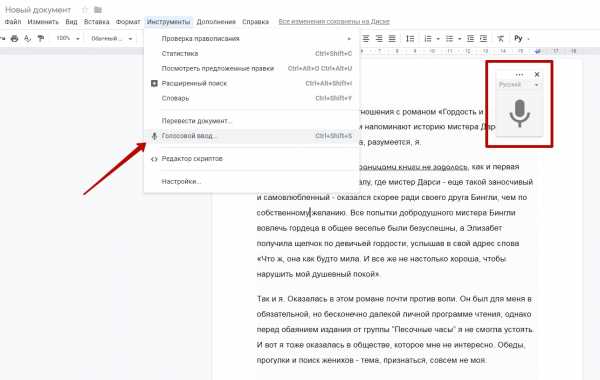Apply right alignment from the toolbar

tap(379, 38)
